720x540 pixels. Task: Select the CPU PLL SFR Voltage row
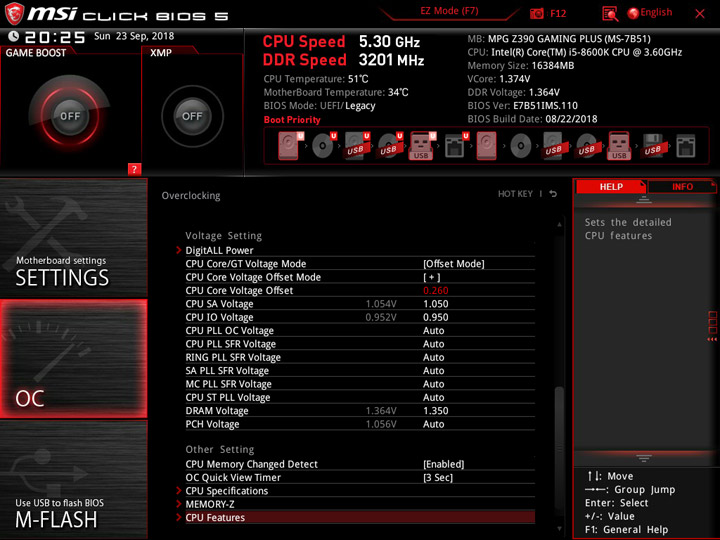[x=360, y=344]
